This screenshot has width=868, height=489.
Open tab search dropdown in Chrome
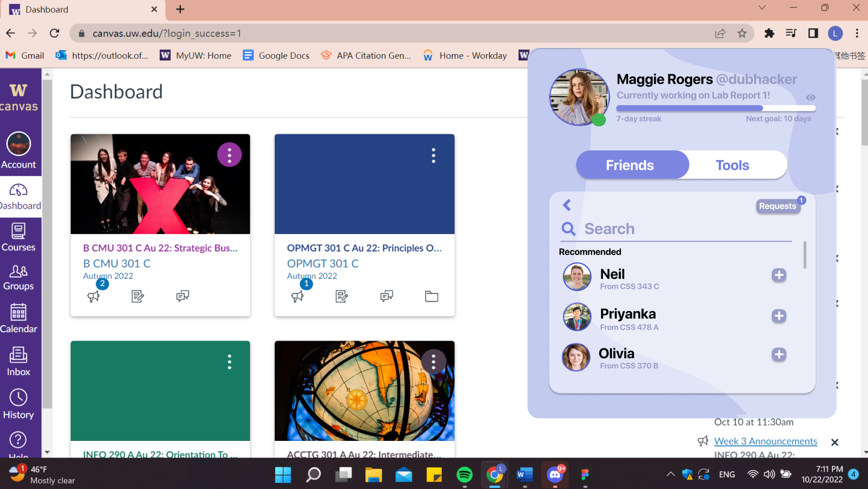click(762, 8)
